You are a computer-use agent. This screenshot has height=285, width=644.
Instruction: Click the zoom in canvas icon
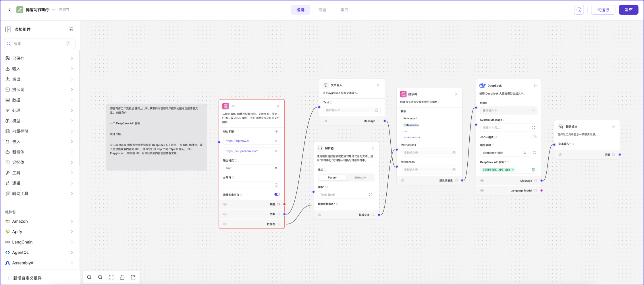coord(89,277)
